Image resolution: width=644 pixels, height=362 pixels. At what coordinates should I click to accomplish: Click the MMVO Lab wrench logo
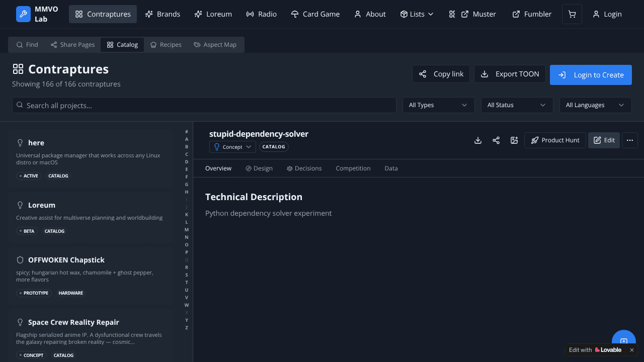(23, 14)
